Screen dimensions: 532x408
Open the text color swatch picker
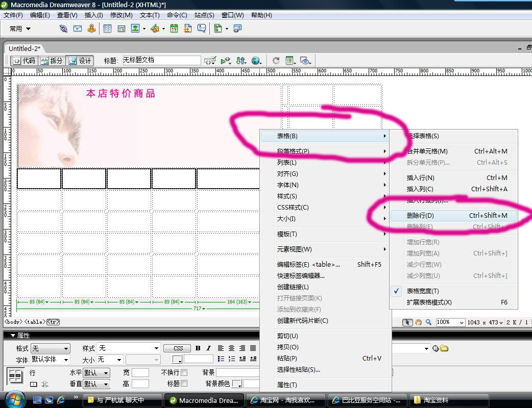tap(177, 359)
